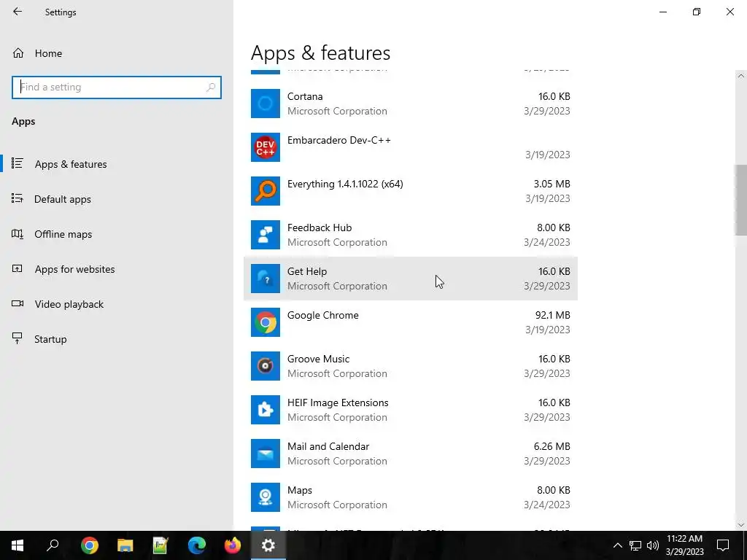
Task: Click the 92.1 MB size value
Action: click(x=553, y=315)
